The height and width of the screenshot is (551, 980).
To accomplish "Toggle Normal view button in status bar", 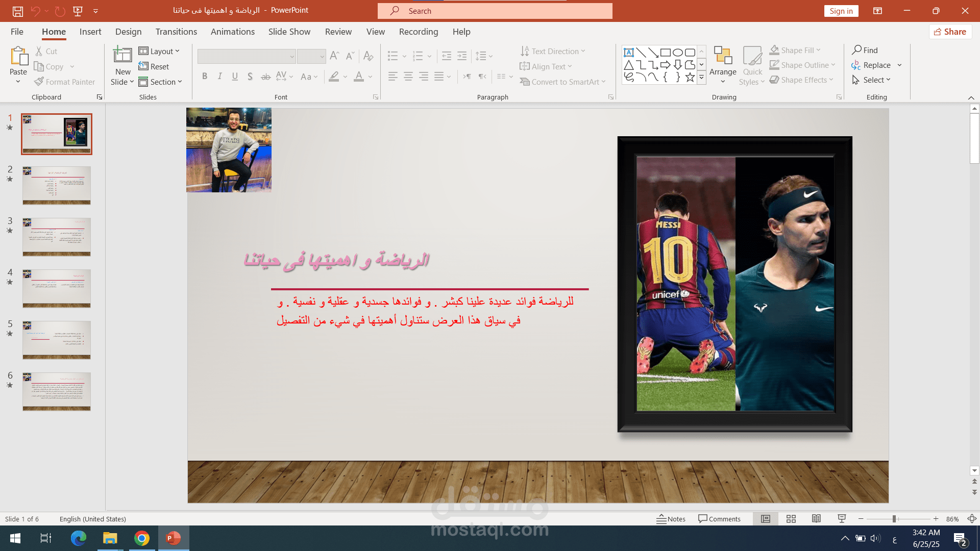I will click(x=766, y=519).
